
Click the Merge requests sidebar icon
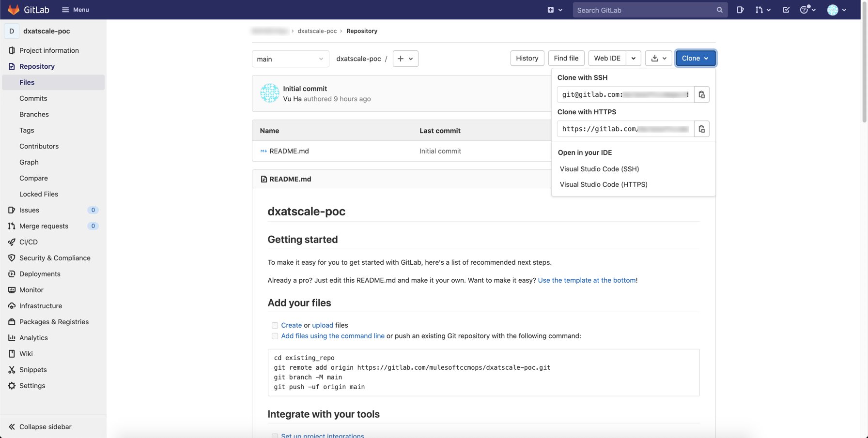12,226
